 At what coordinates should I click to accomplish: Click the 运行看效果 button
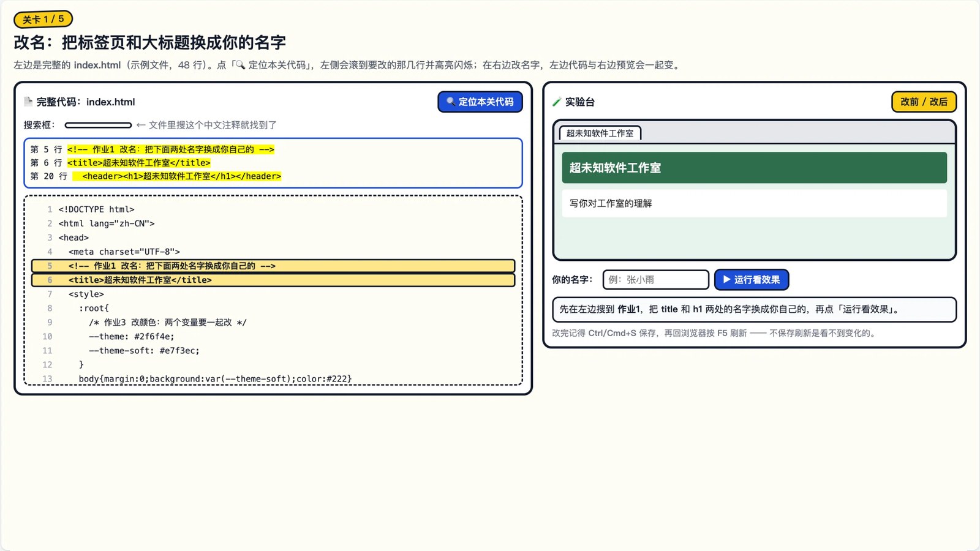(752, 280)
